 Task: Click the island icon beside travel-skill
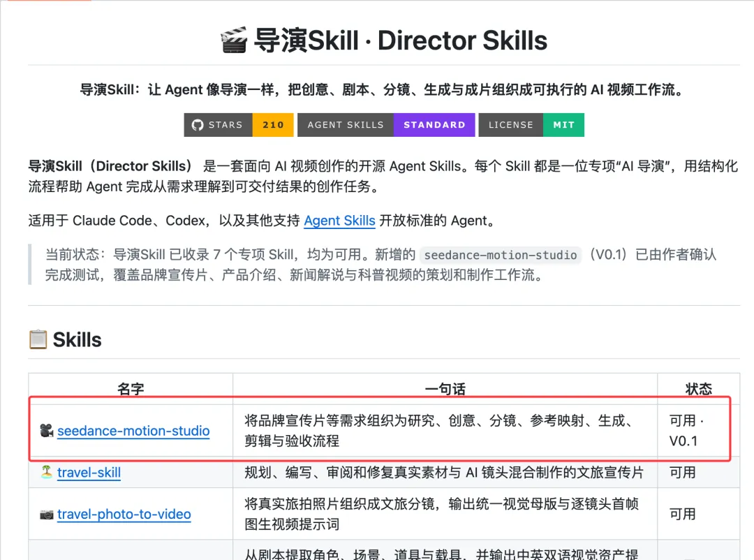[47, 473]
